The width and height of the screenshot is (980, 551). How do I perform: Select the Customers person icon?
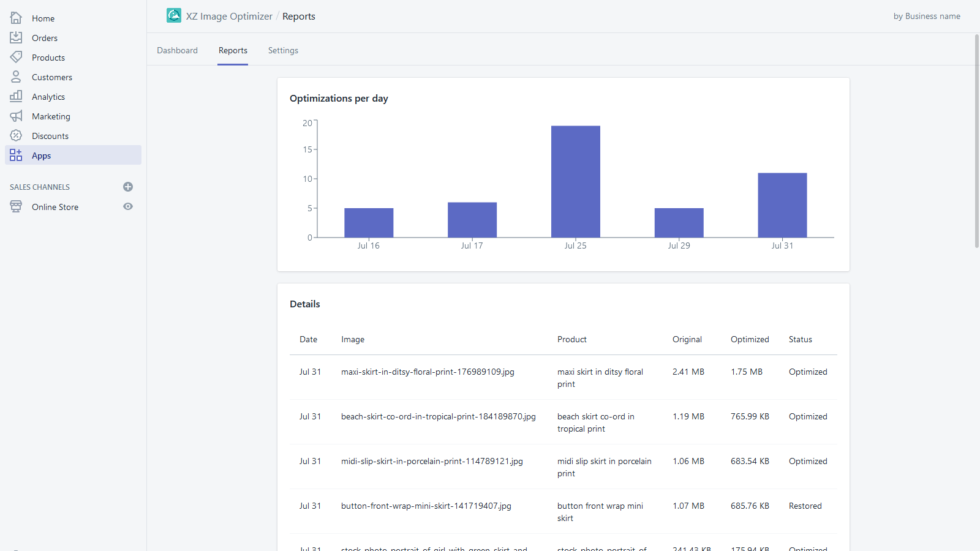16,77
